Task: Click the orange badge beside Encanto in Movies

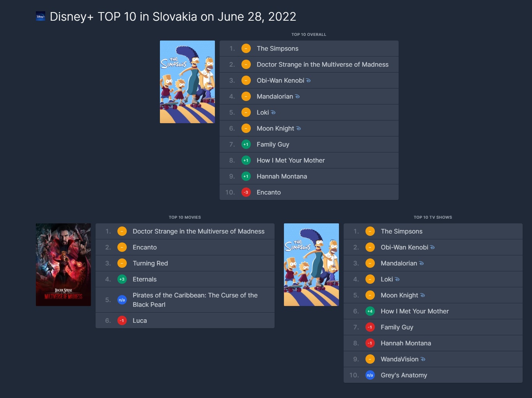Action: [x=122, y=247]
